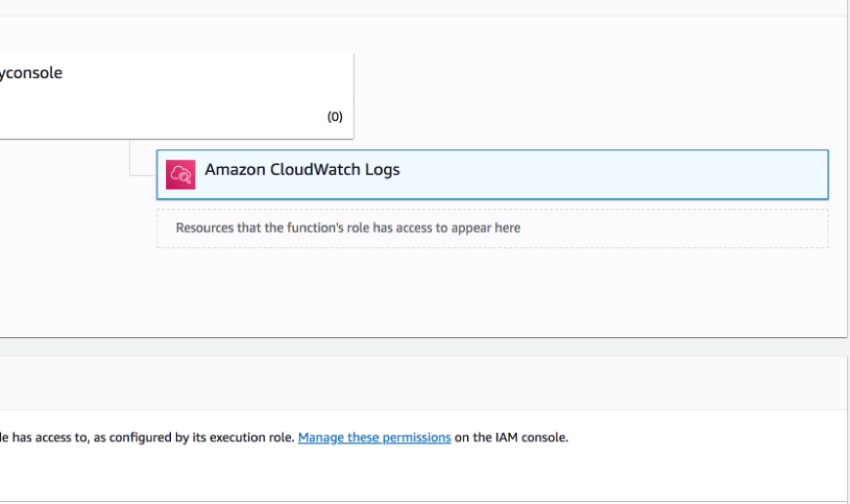Select the yconsole function box title
850x504 pixels.
pos(31,73)
